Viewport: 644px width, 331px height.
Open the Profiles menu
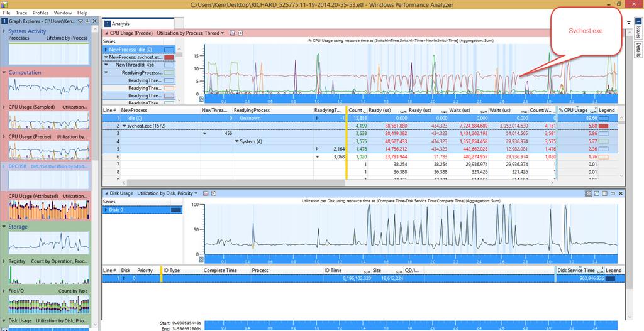pos(40,13)
